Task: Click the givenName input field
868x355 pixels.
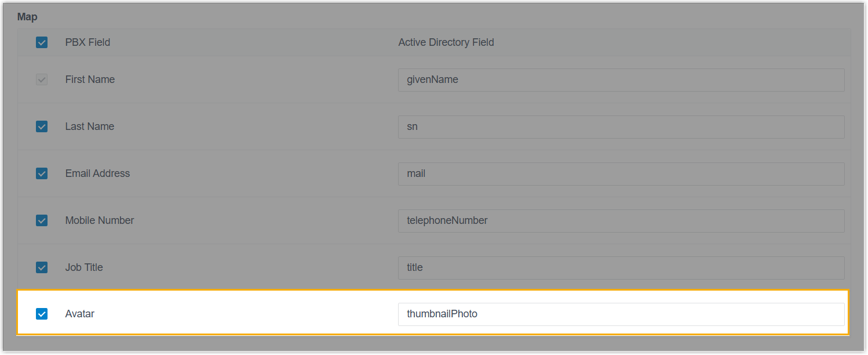Action: pyautogui.click(x=621, y=80)
